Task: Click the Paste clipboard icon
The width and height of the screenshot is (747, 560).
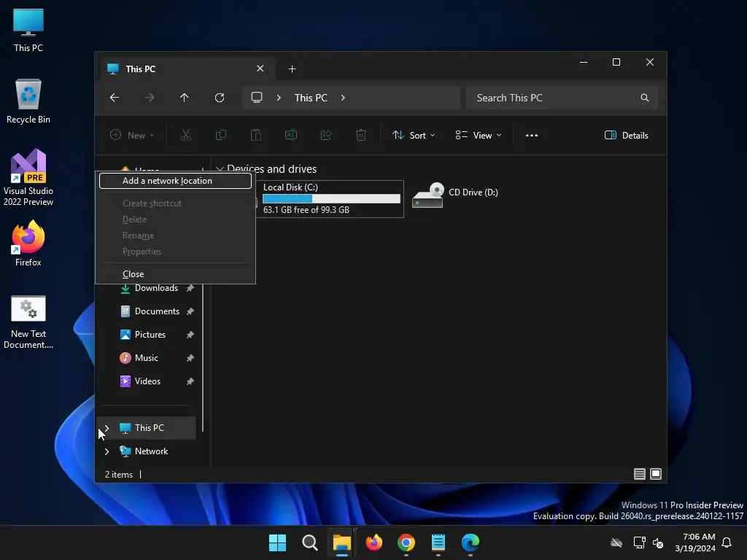Action: tap(256, 135)
